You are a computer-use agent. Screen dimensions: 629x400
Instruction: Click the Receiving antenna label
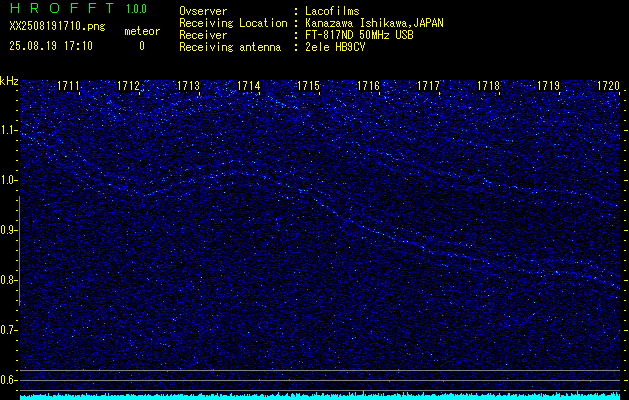click(x=230, y=47)
